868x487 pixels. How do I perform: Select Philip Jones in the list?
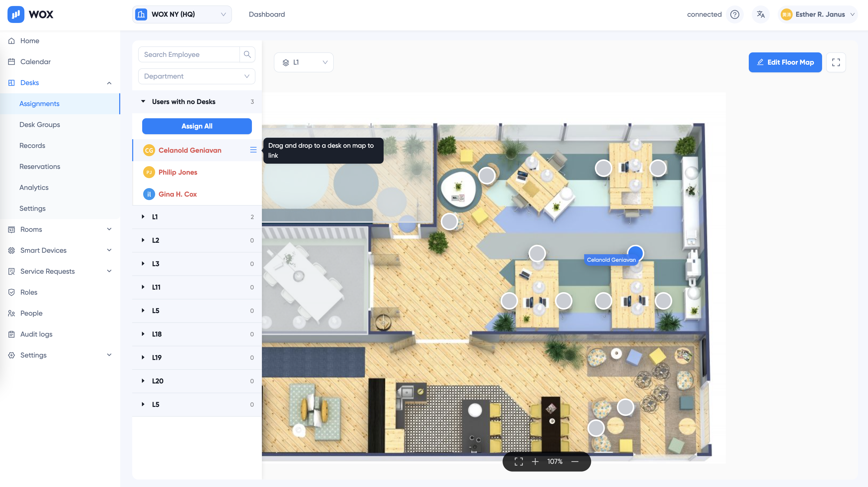(x=197, y=172)
